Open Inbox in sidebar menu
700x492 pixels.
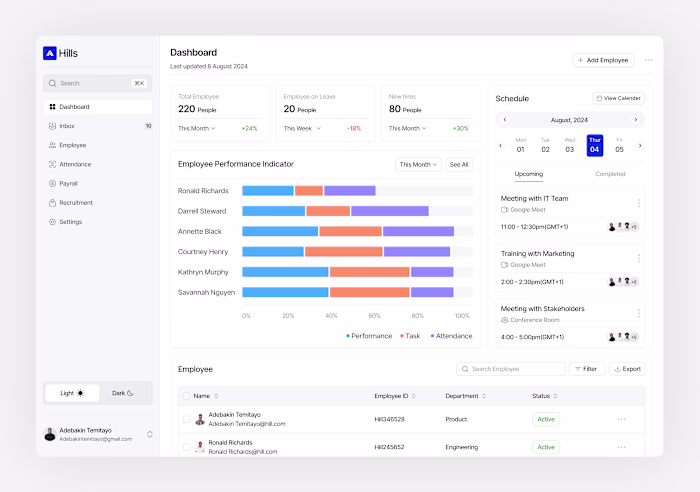tap(98, 126)
